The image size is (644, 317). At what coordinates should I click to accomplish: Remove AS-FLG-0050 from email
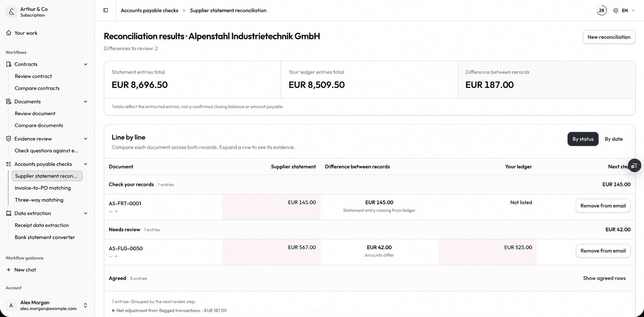603,251
